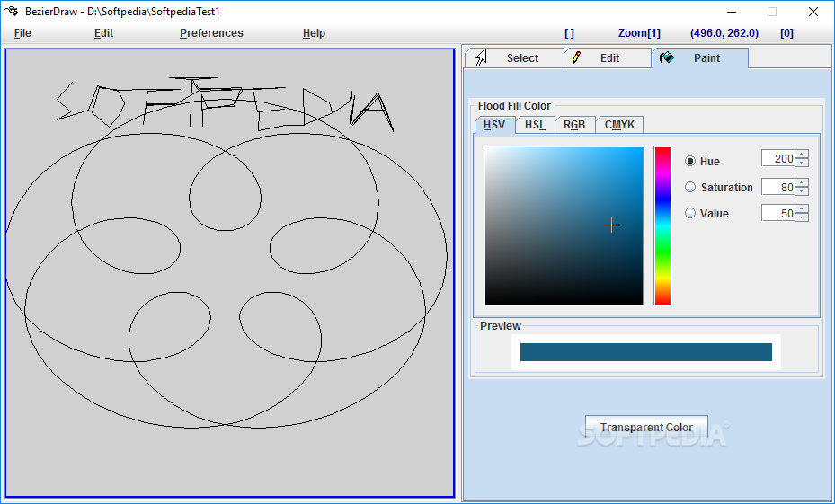The image size is (835, 504).
Task: Click the Zoom[1] indicator in the menu bar
Action: [639, 33]
